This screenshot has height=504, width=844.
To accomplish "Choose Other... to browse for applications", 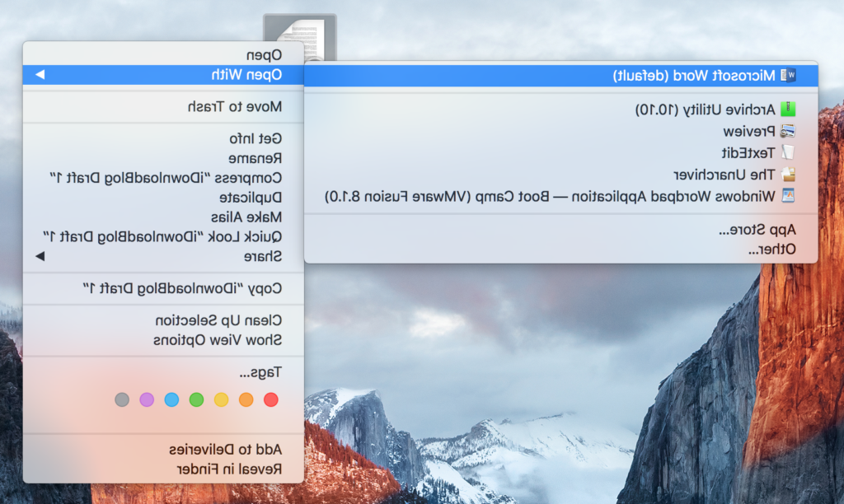I will (771, 249).
